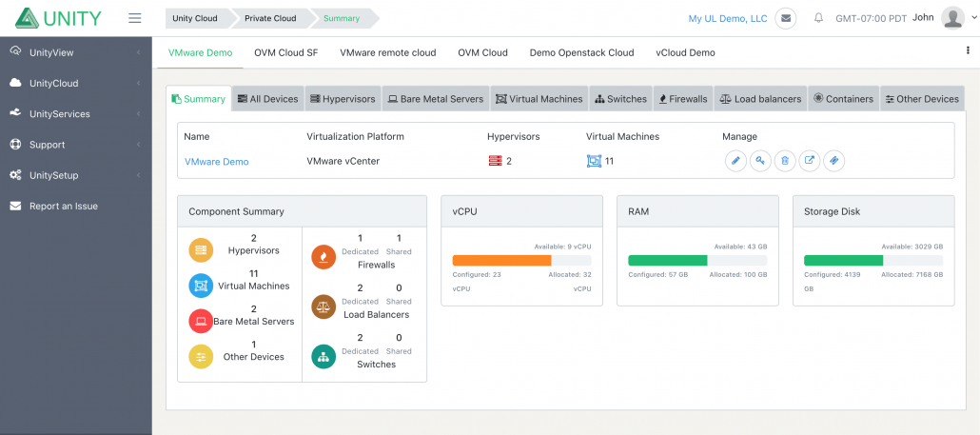This screenshot has height=435, width=980.
Task: Click the Configured: 57 GB label
Action: click(x=658, y=274)
